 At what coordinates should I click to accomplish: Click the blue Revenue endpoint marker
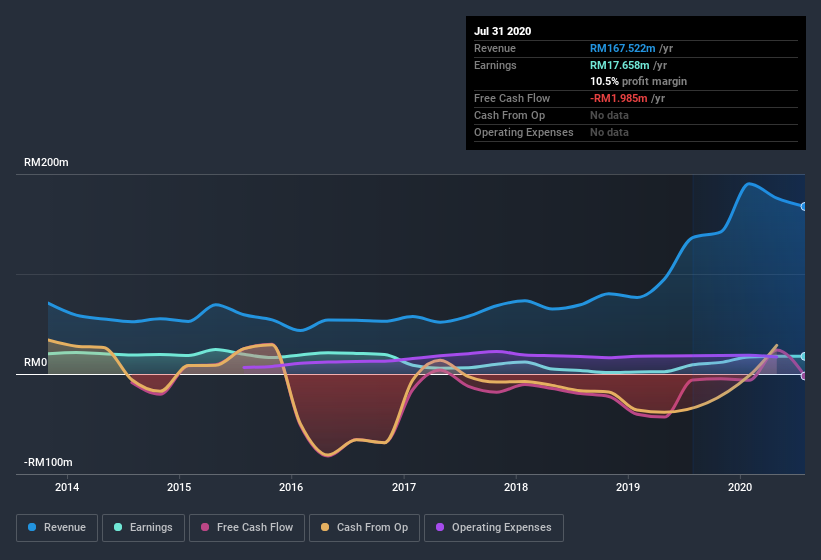pyautogui.click(x=804, y=207)
